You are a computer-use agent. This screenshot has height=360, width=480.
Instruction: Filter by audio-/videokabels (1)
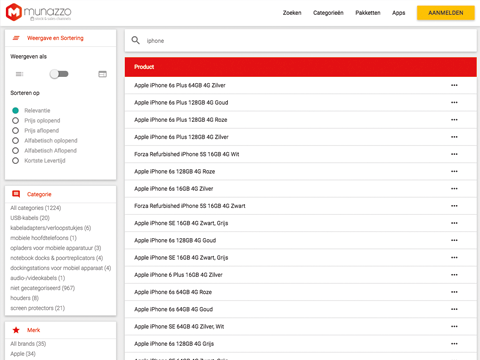[37, 278]
